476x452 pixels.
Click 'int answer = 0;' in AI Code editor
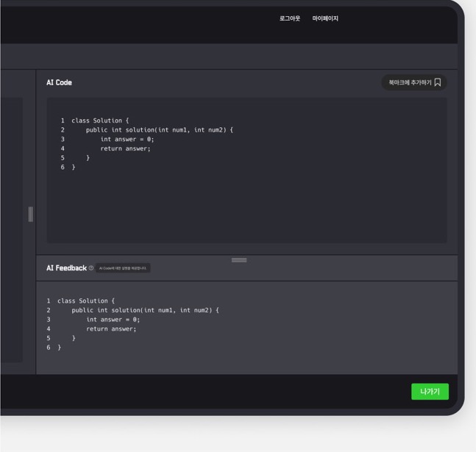[127, 139]
